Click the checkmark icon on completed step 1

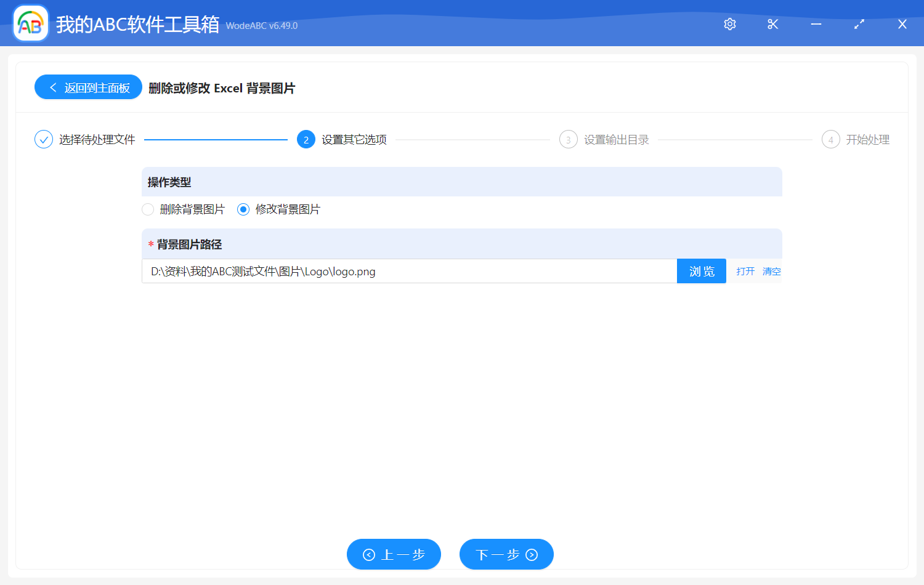[x=43, y=139]
